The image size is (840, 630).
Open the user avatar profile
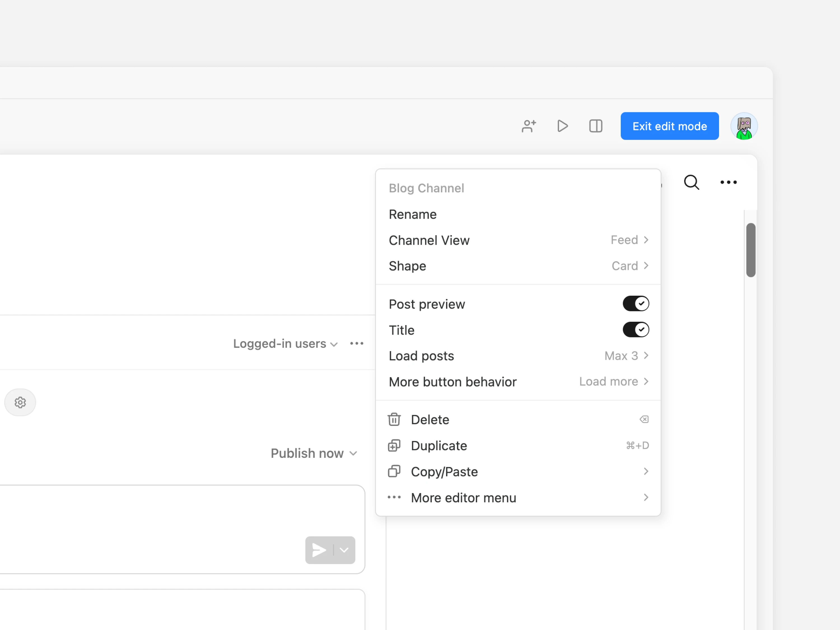click(744, 126)
